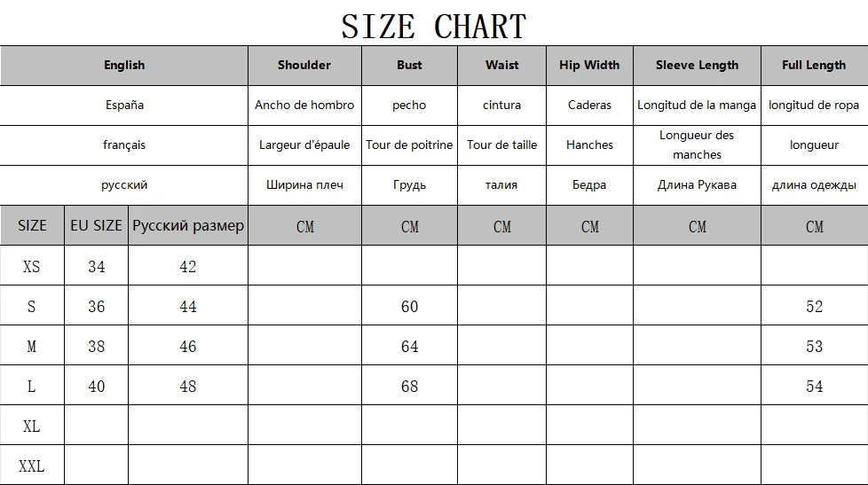Image resolution: width=868 pixels, height=485 pixels.
Task: Select the français row label
Action: point(124,145)
